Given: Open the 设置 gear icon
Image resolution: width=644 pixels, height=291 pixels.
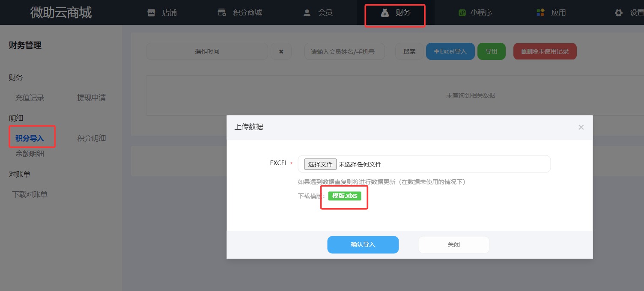Looking at the screenshot, I should pos(618,12).
